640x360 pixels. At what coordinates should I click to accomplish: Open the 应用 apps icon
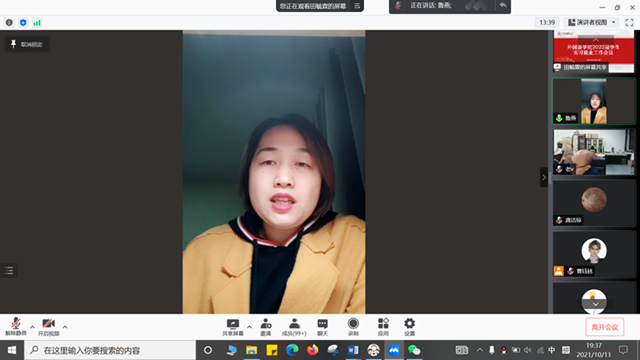click(x=383, y=327)
